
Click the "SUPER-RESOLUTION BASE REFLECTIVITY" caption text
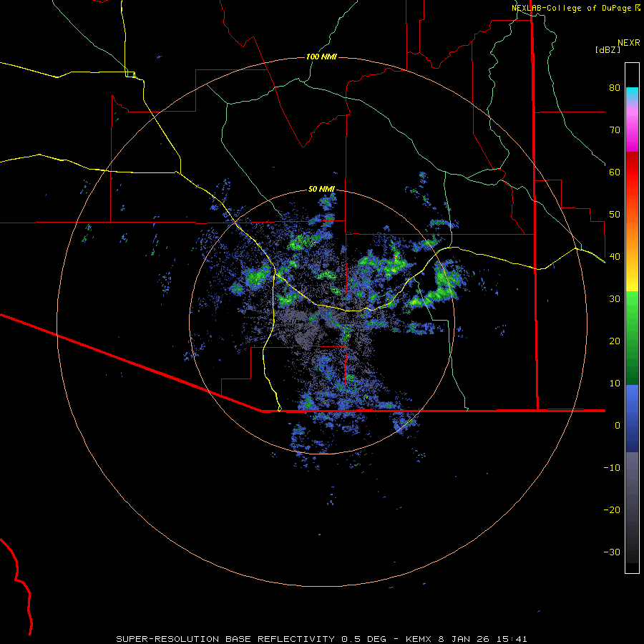[225, 639]
